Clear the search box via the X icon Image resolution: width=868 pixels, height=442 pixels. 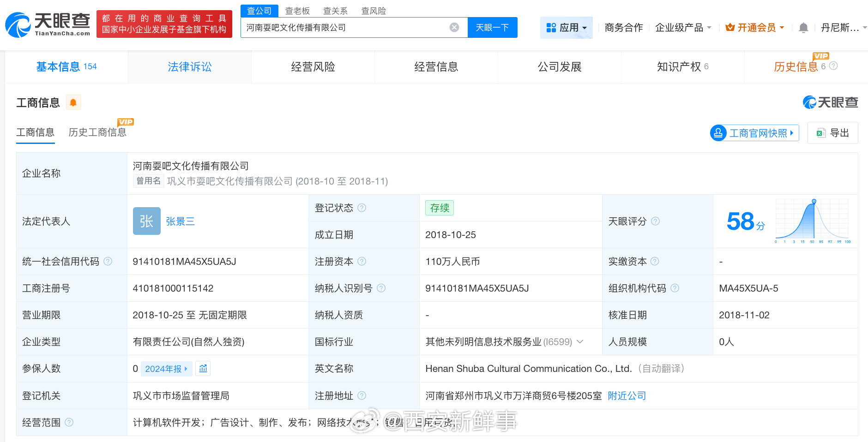pos(455,27)
